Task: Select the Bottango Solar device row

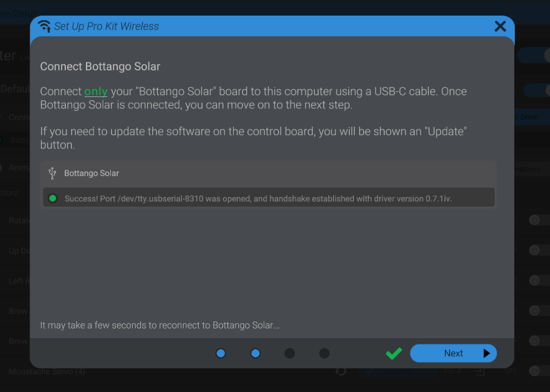Action: 269,173
